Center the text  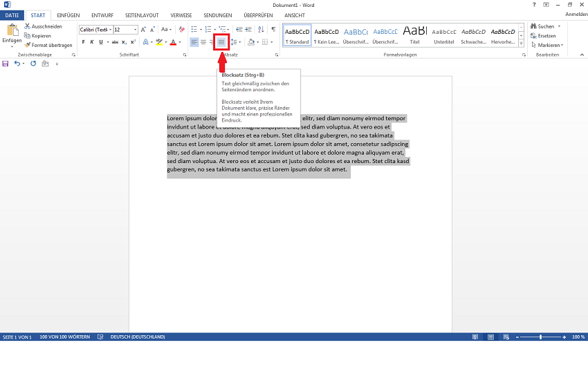(x=203, y=42)
